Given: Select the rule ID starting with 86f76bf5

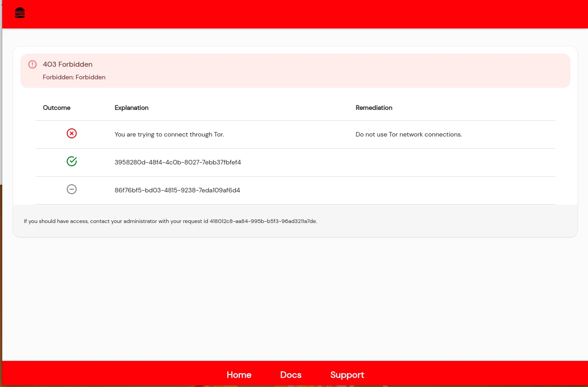Looking at the screenshot, I should tap(177, 190).
